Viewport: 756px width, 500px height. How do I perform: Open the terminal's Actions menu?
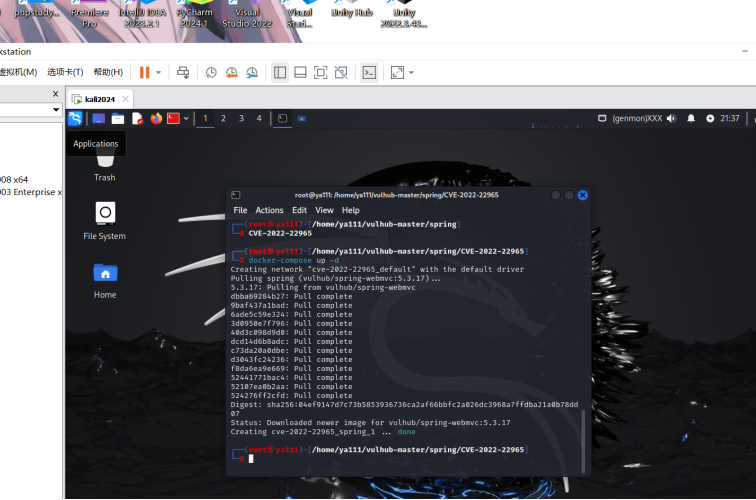pyautogui.click(x=269, y=210)
